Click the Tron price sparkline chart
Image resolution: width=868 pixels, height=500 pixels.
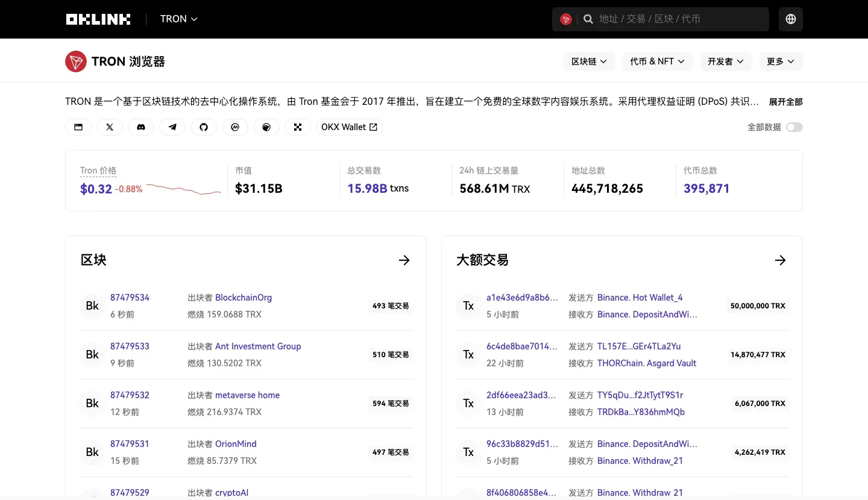[x=183, y=189]
